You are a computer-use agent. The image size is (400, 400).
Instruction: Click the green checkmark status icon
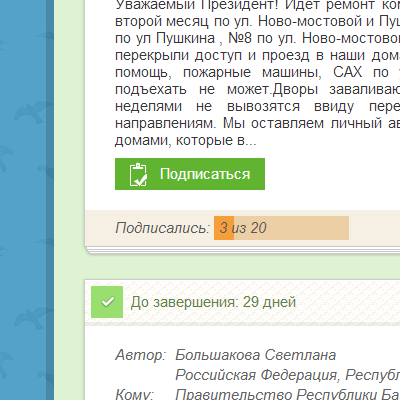[x=107, y=302]
